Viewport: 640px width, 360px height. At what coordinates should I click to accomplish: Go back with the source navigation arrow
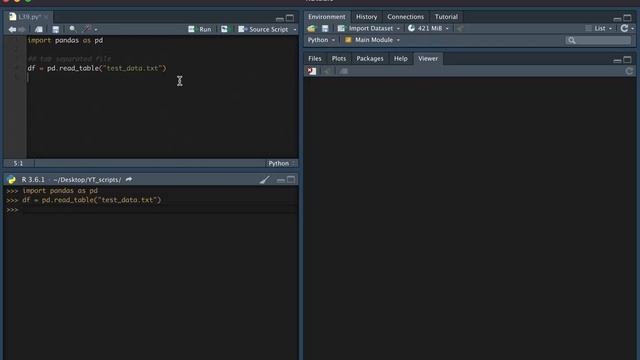[12, 29]
